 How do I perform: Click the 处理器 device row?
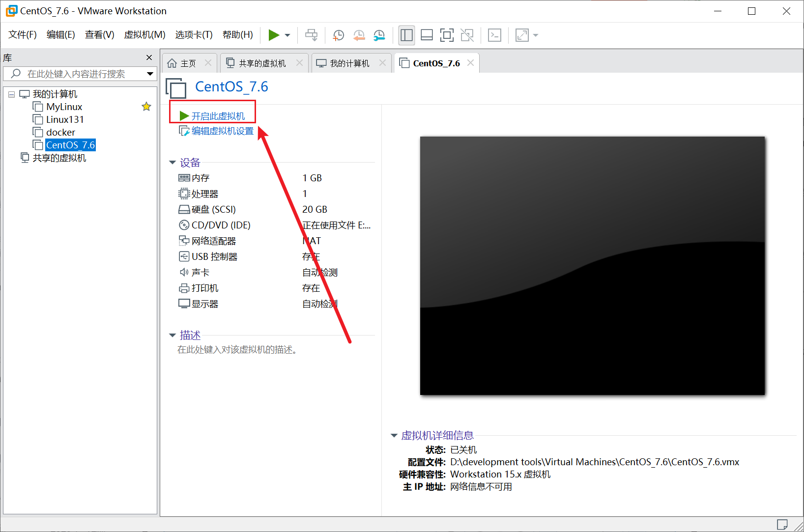click(275, 194)
